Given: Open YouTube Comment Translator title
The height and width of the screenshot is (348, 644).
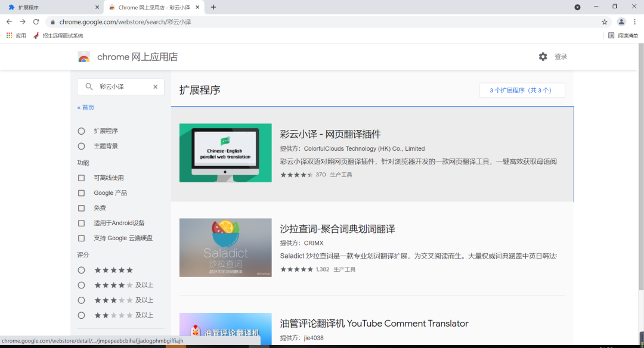Looking at the screenshot, I should pos(374,324).
